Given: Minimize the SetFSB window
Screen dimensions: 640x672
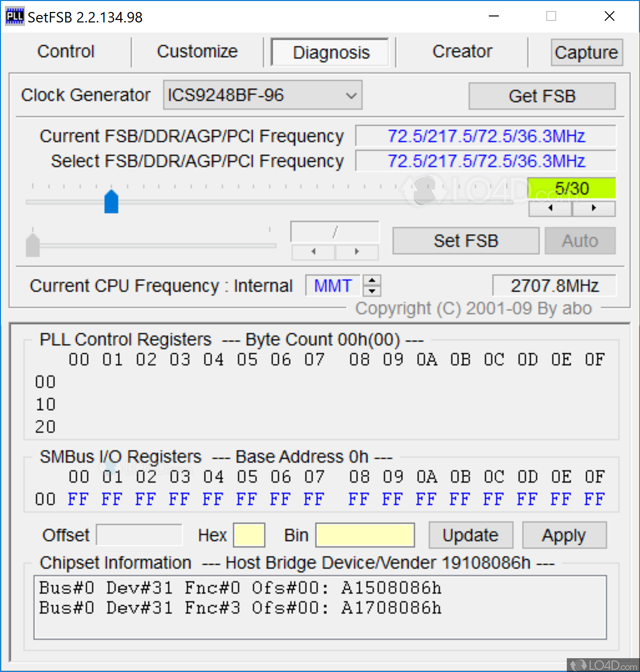Looking at the screenshot, I should click(x=494, y=16).
